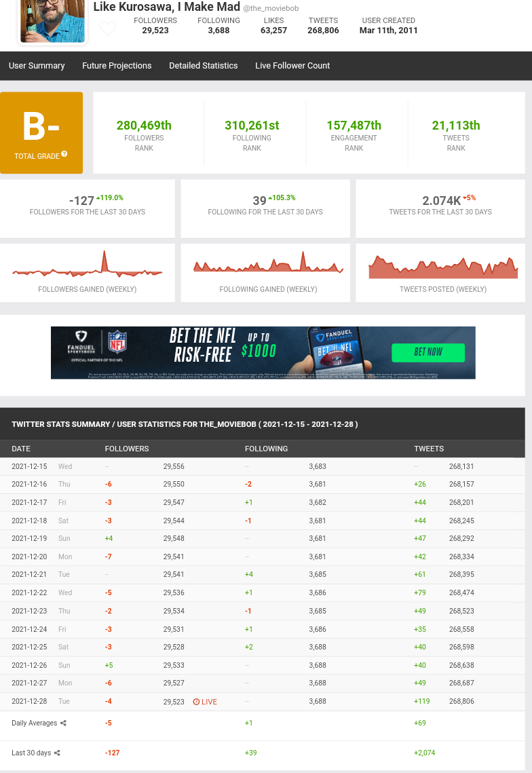This screenshot has width=532, height=773.
Task: Click tweet count 268,806 in table
Action: click(461, 701)
